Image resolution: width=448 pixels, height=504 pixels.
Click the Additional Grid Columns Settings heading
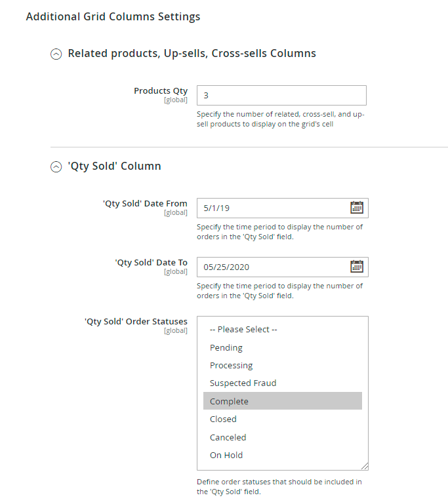(113, 16)
